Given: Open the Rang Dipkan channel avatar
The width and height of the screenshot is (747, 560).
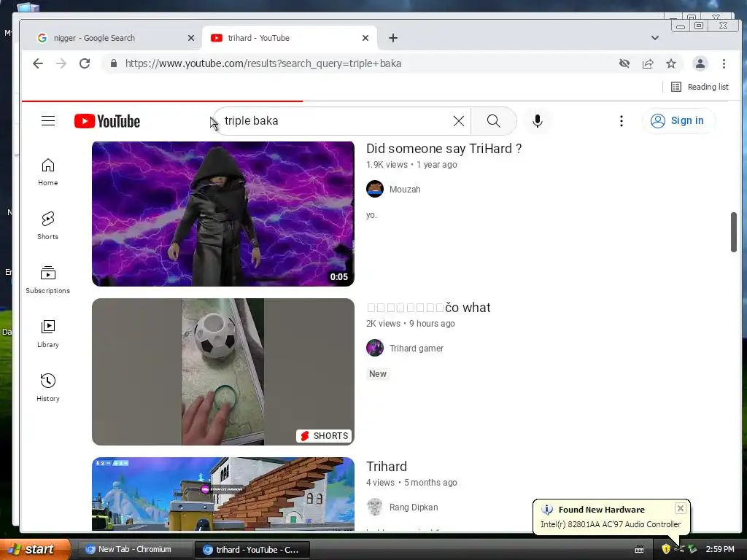Looking at the screenshot, I should [x=375, y=507].
